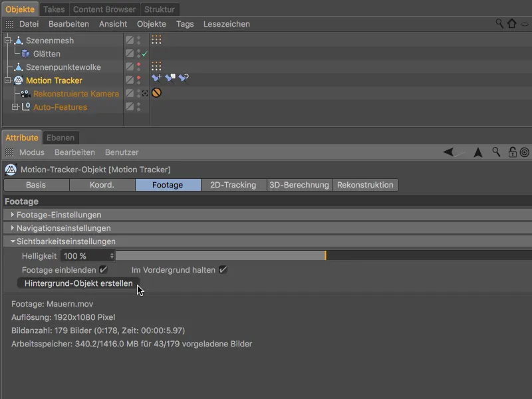Viewport: 532px width, 399px height.
Task: Open the Koord. attribute tab
Action: (102, 185)
